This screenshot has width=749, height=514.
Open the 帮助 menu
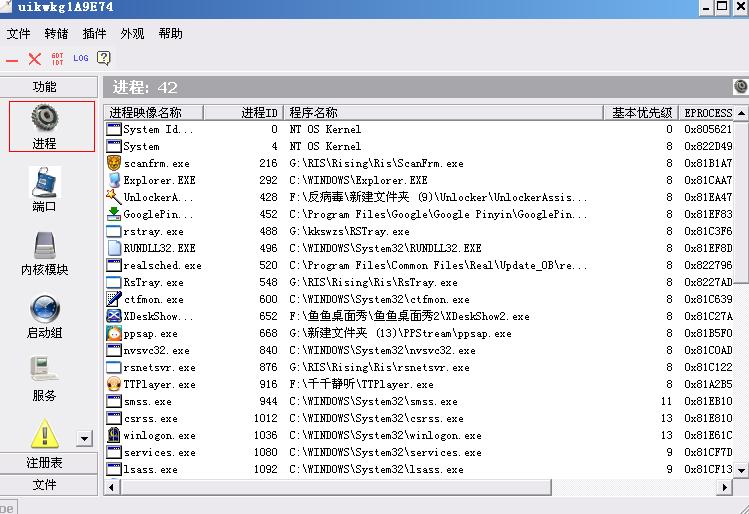(171, 33)
